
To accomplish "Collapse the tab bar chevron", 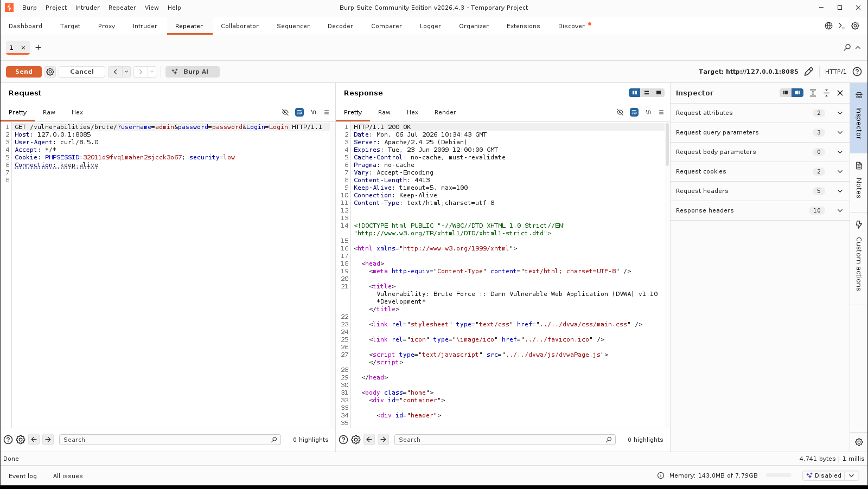I will [x=858, y=48].
